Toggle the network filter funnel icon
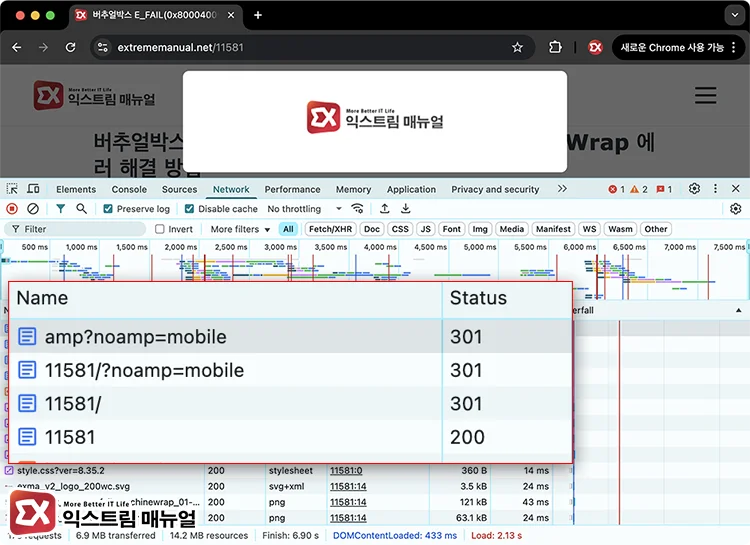Viewport: 750px width, 545px height. coord(60,209)
